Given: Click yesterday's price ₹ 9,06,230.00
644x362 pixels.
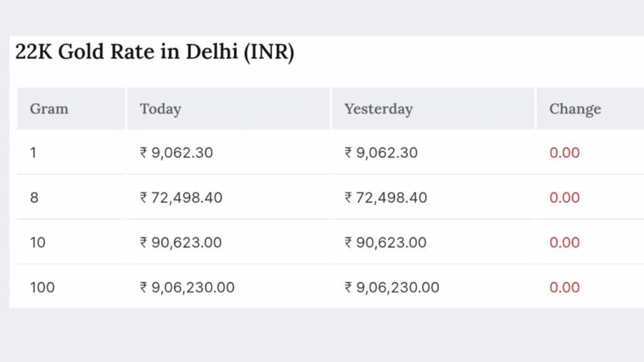Looking at the screenshot, I should [392, 287].
